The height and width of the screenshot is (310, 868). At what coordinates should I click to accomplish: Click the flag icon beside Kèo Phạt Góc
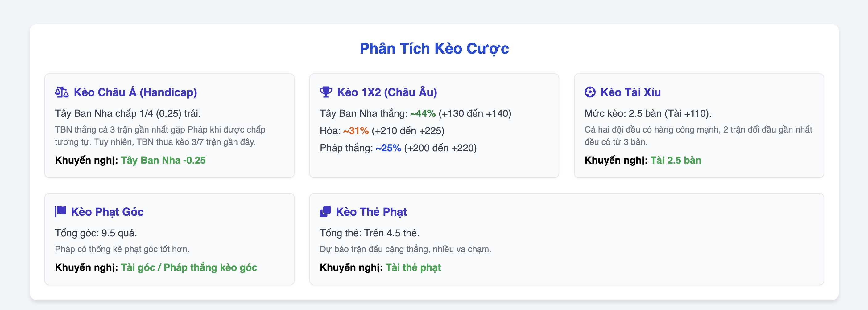click(x=60, y=211)
